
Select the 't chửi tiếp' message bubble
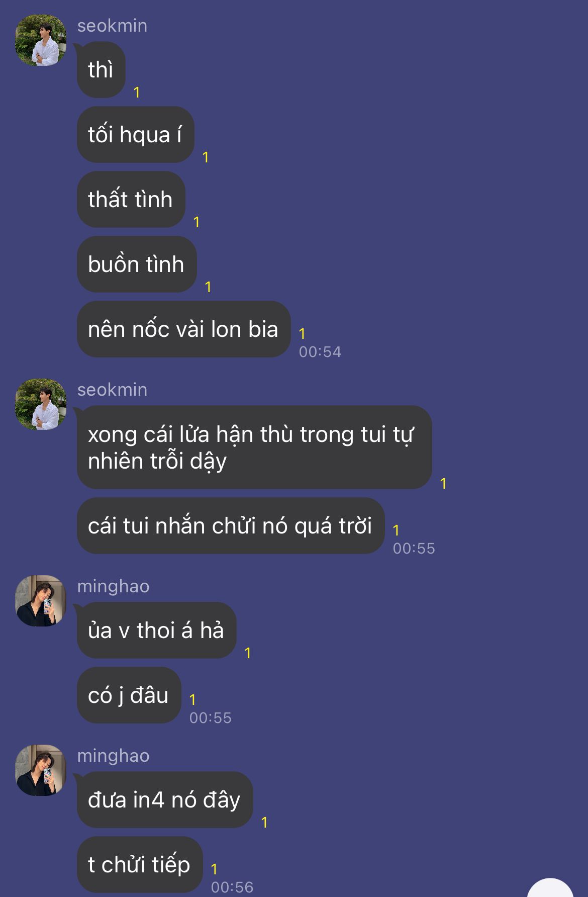[x=140, y=865]
